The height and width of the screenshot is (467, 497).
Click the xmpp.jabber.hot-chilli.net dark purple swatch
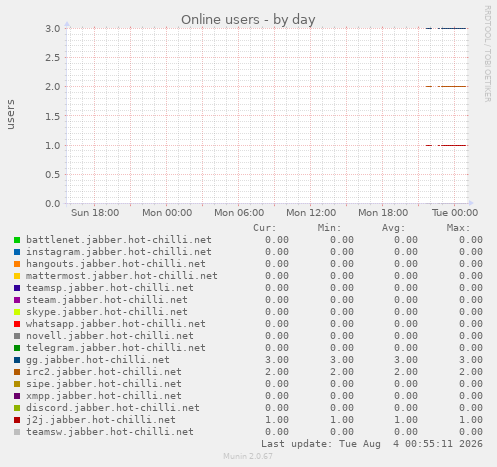(x=17, y=396)
